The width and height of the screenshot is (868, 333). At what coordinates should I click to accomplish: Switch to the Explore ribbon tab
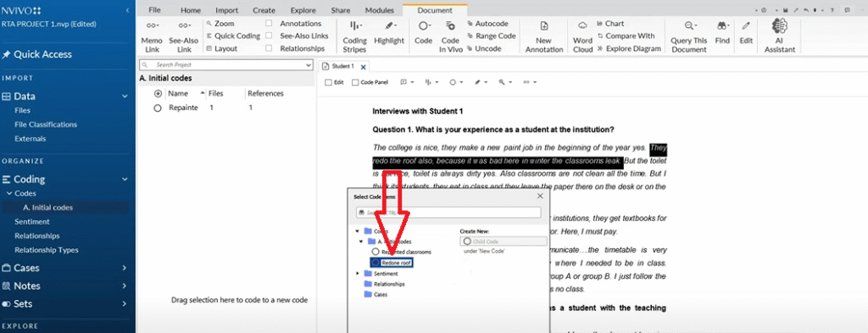[303, 10]
